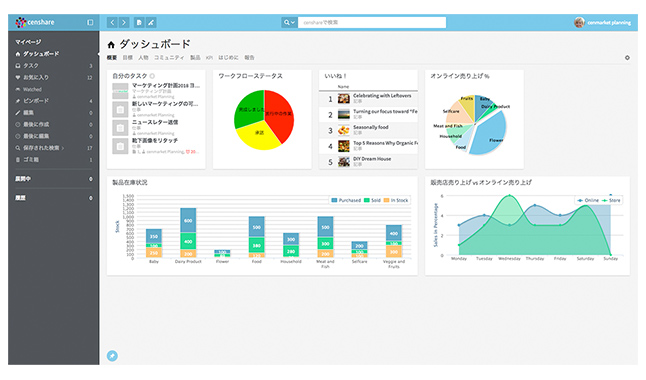
Task: Open dashboard settings gear icon
Action: point(627,58)
